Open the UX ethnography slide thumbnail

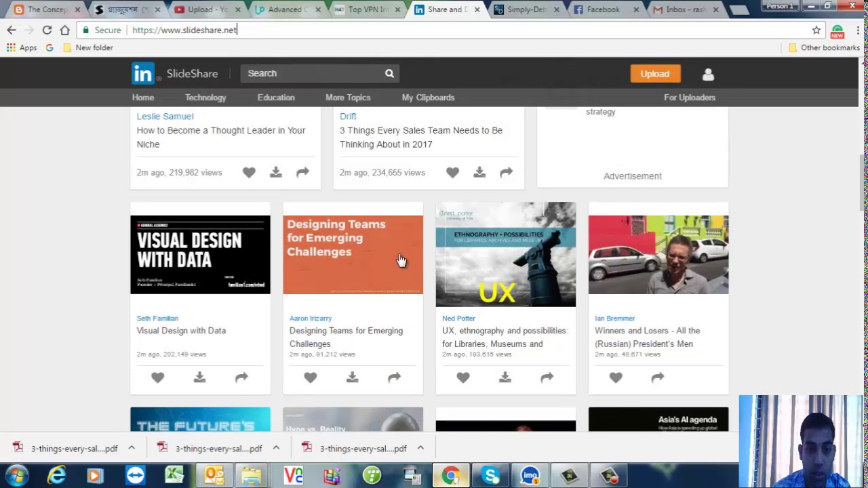(x=505, y=255)
